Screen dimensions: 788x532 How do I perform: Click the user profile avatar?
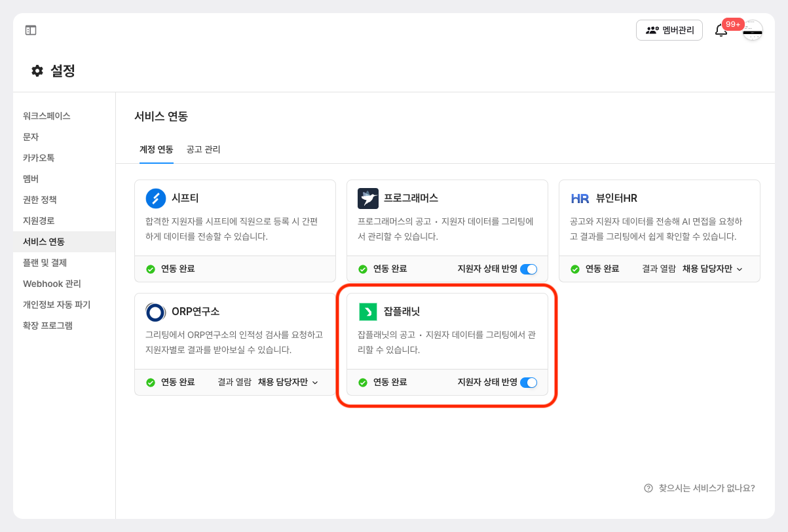[x=753, y=31]
